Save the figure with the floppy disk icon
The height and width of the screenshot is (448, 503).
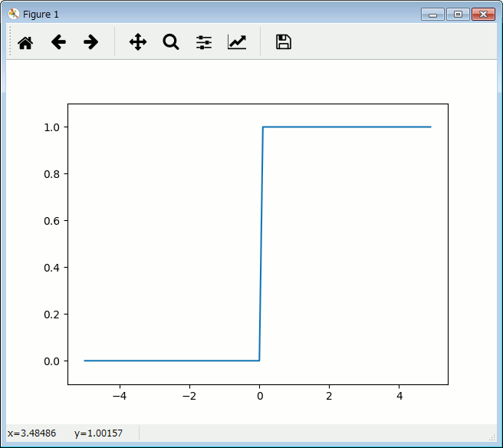tap(283, 42)
